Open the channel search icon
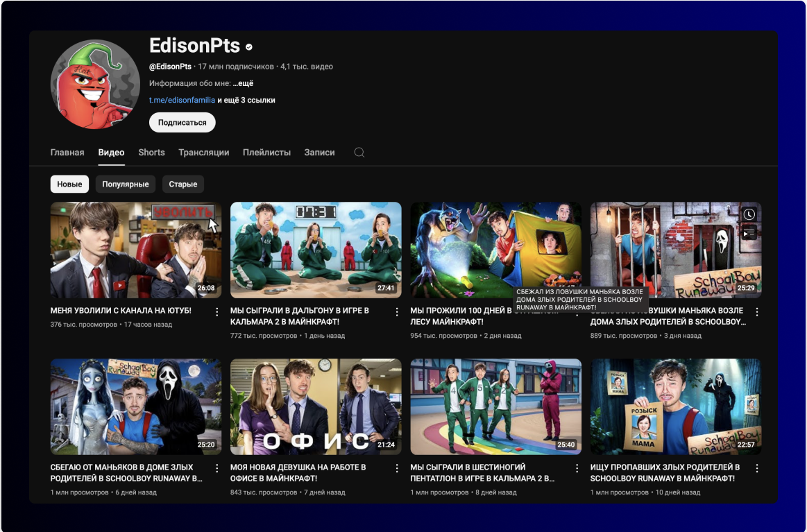807x532 pixels. tap(359, 152)
